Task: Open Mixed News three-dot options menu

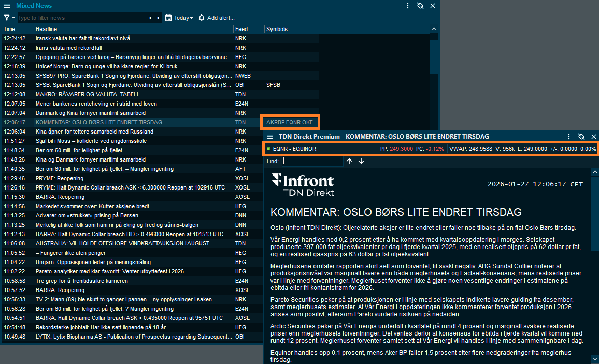Action: (x=408, y=6)
